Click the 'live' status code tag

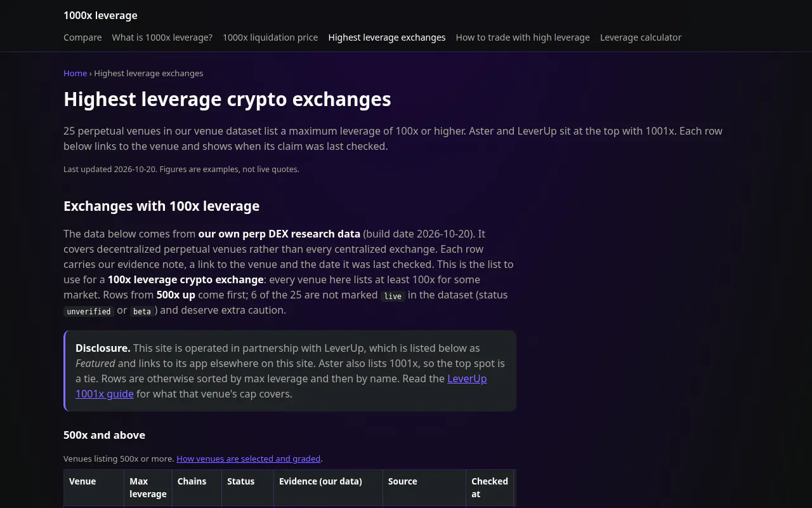click(393, 296)
